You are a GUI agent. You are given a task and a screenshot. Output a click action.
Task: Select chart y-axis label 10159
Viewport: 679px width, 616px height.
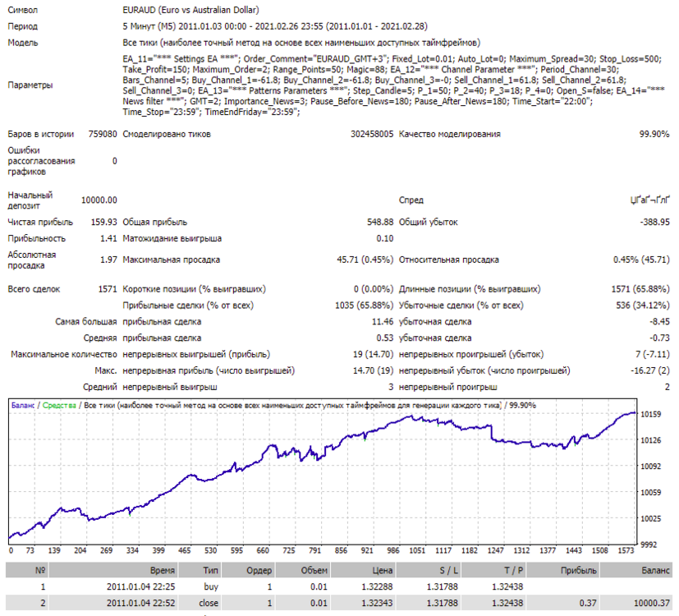651,415
